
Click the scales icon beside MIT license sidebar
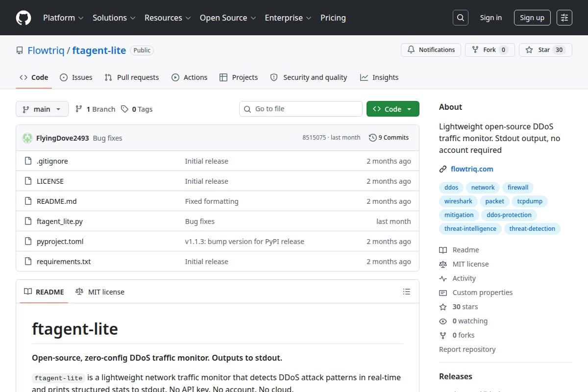point(443,264)
